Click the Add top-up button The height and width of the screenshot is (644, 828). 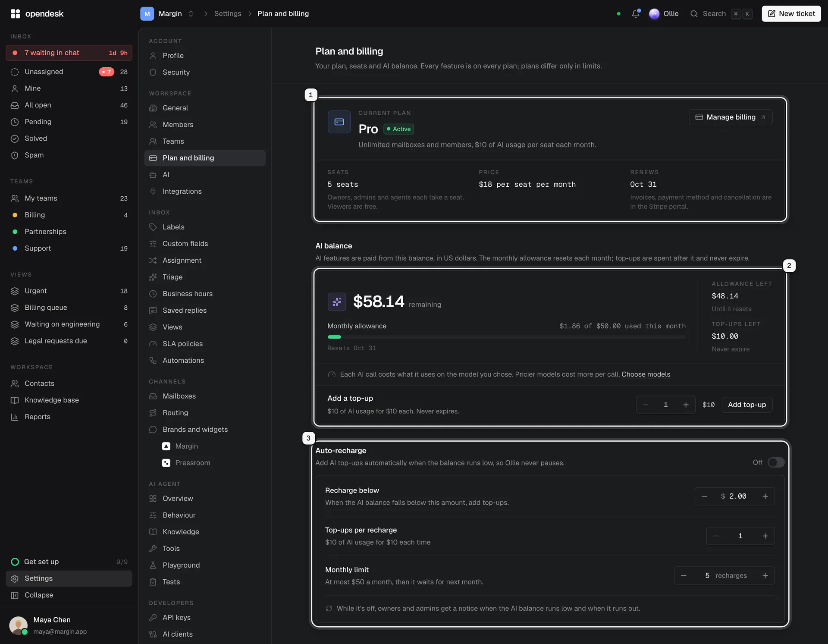pos(747,405)
